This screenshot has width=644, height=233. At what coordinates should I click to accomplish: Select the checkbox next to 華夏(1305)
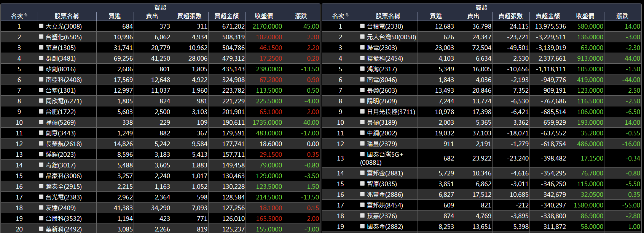pyautogui.click(x=41, y=47)
